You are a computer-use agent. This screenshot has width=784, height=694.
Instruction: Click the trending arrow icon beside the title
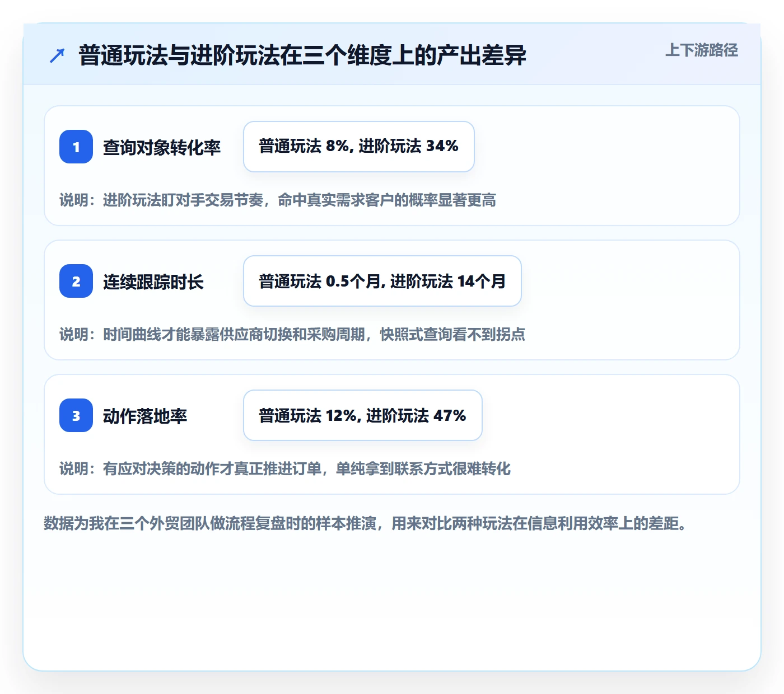click(x=57, y=55)
